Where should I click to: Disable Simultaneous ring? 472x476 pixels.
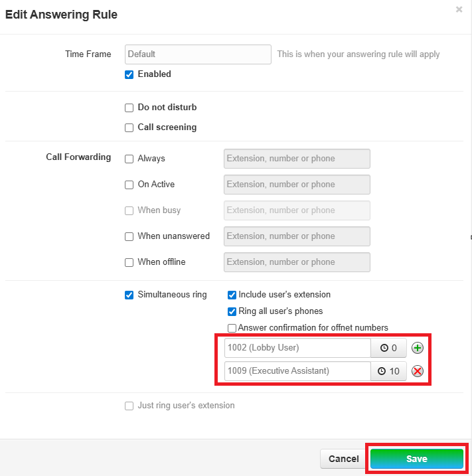click(129, 295)
